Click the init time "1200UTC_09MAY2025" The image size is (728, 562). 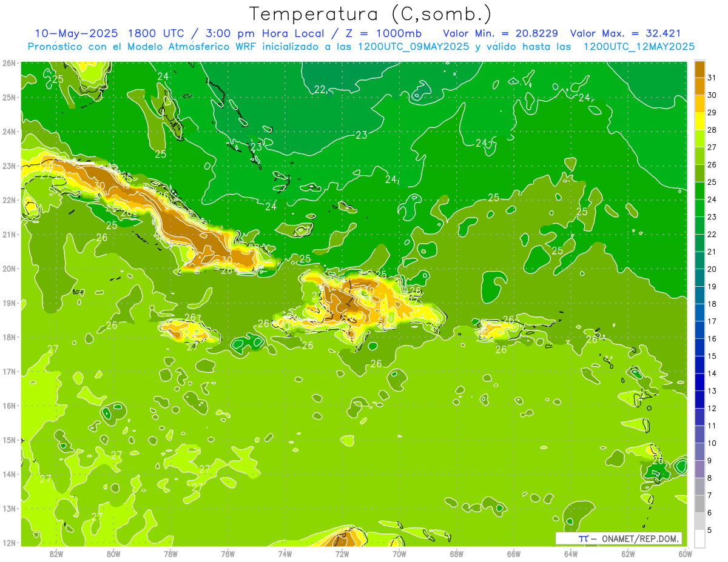pos(413,46)
